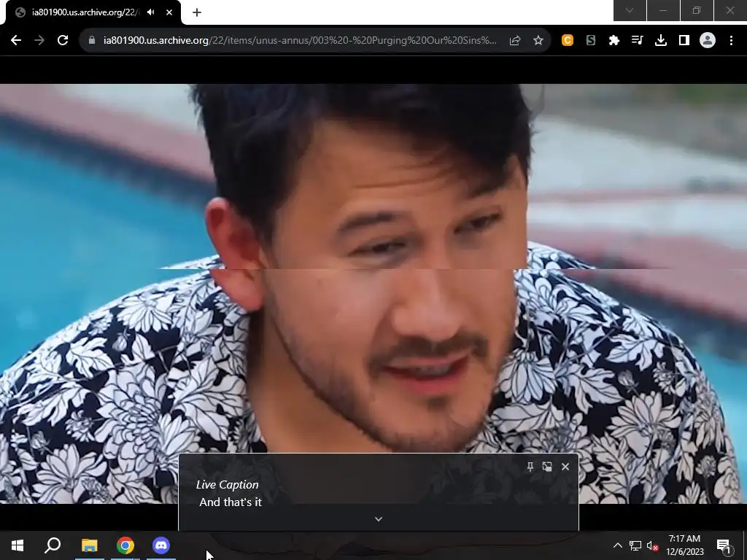Open media controls in toolbar
This screenshot has width=747, height=560.
(x=638, y=41)
